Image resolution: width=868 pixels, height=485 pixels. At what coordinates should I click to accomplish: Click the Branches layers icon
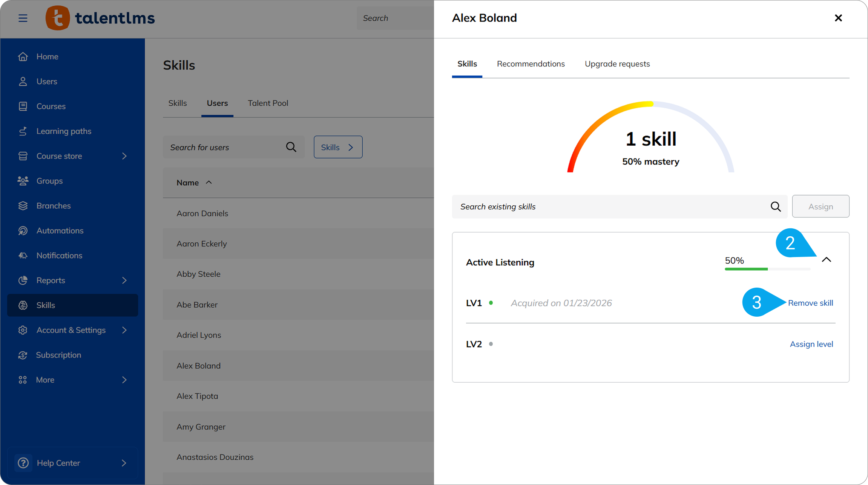pyautogui.click(x=23, y=206)
